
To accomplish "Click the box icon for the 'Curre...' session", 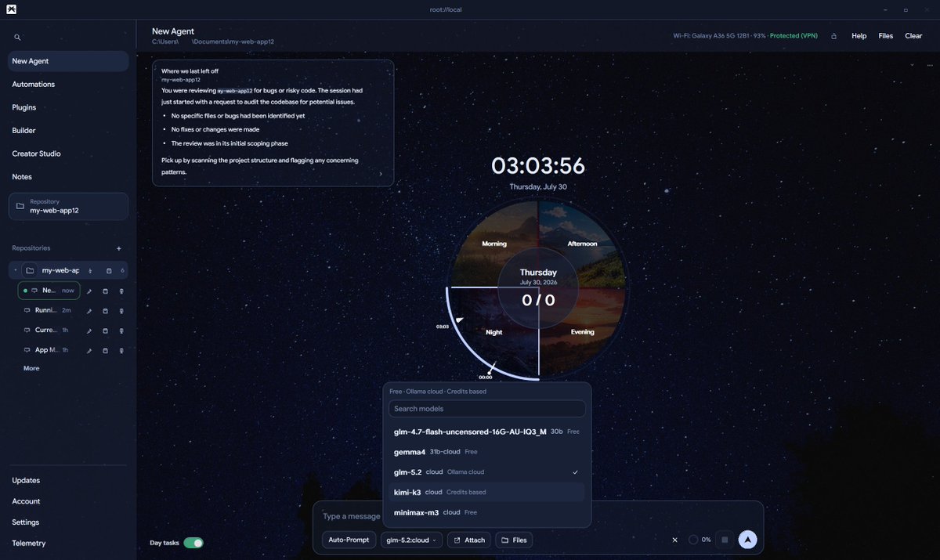I will pyautogui.click(x=106, y=331).
